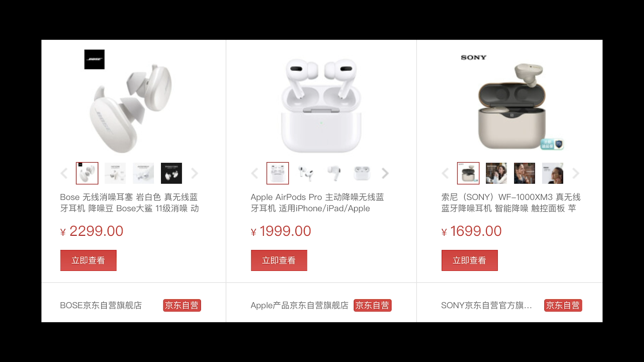Viewport: 644px width, 362px height.
Task: Select the closed AirPods case thumbnail
Action: (362, 173)
